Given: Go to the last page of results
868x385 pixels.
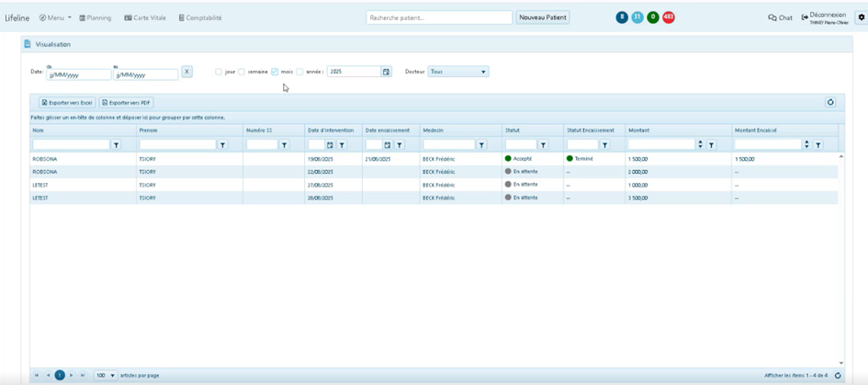Looking at the screenshot, I should coord(83,375).
